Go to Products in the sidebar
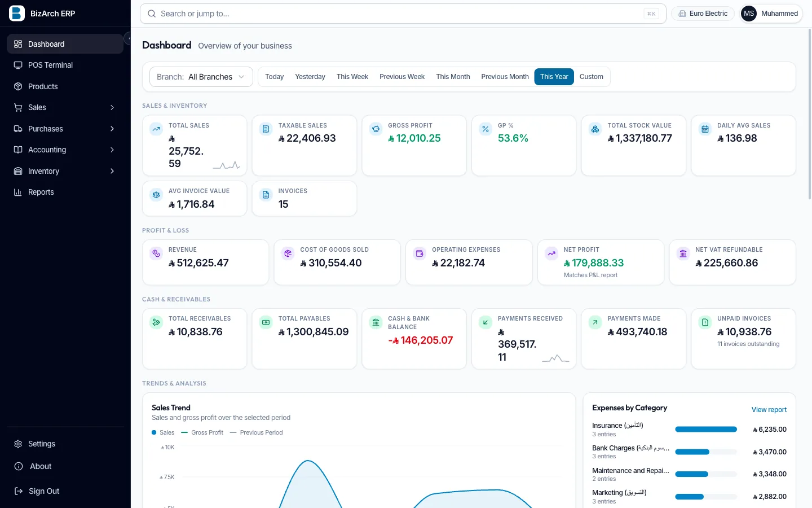The width and height of the screenshot is (812, 508). tap(65, 86)
